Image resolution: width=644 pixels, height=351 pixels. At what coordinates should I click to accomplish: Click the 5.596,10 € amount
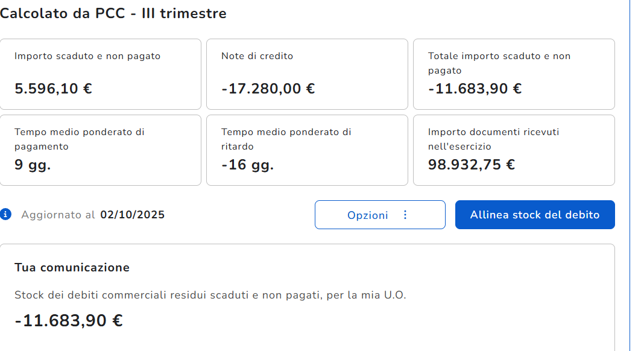click(53, 89)
